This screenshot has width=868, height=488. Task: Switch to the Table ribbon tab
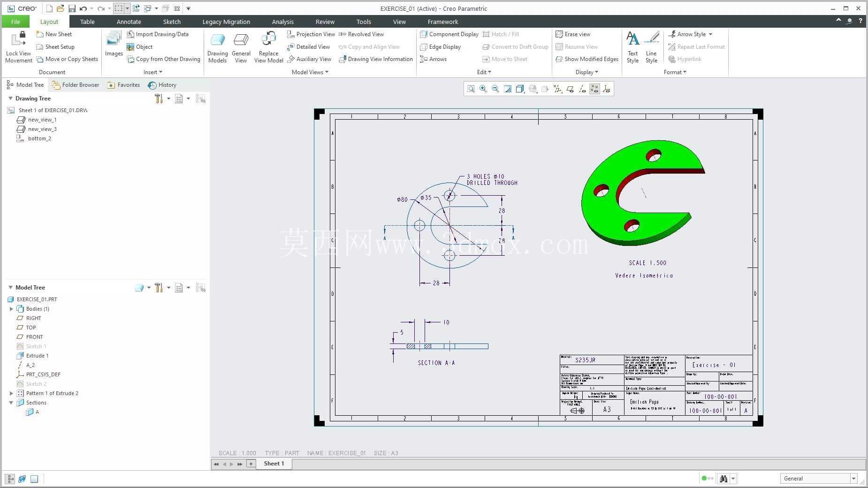[x=87, y=22]
